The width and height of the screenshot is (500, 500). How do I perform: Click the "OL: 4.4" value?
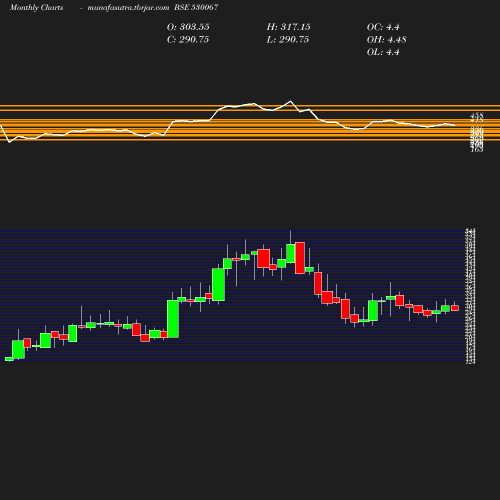(x=383, y=52)
